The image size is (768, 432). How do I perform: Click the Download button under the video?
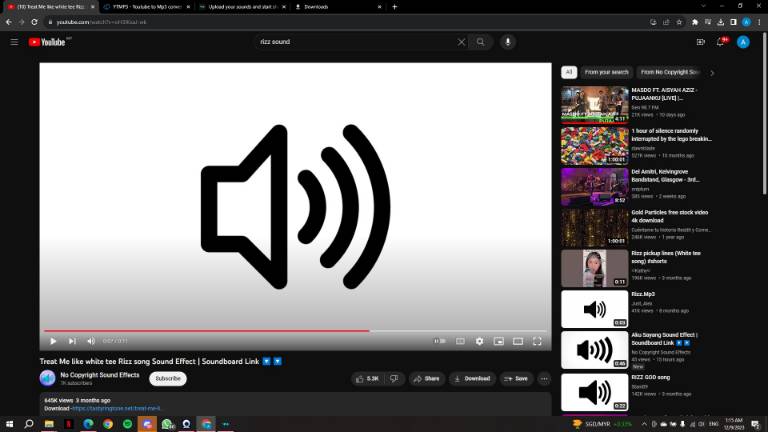click(x=472, y=379)
